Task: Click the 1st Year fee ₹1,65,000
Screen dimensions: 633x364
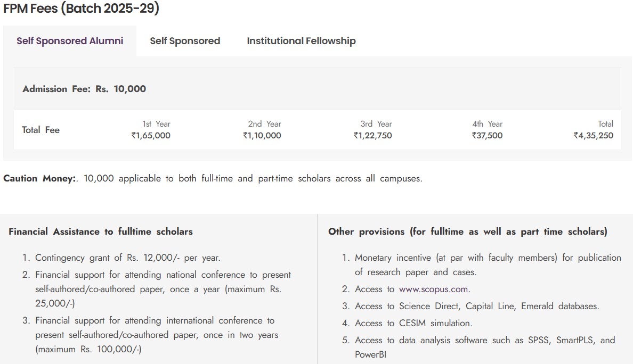Action: [x=151, y=135]
